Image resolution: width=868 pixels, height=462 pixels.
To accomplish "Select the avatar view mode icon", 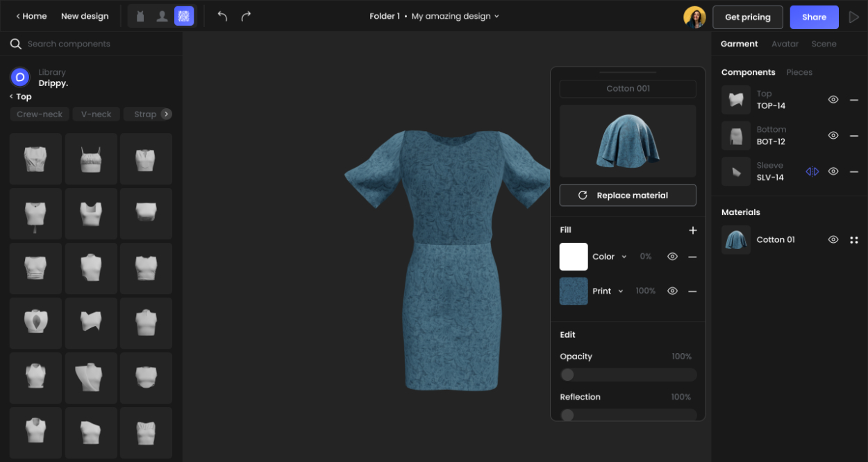I will (x=162, y=16).
